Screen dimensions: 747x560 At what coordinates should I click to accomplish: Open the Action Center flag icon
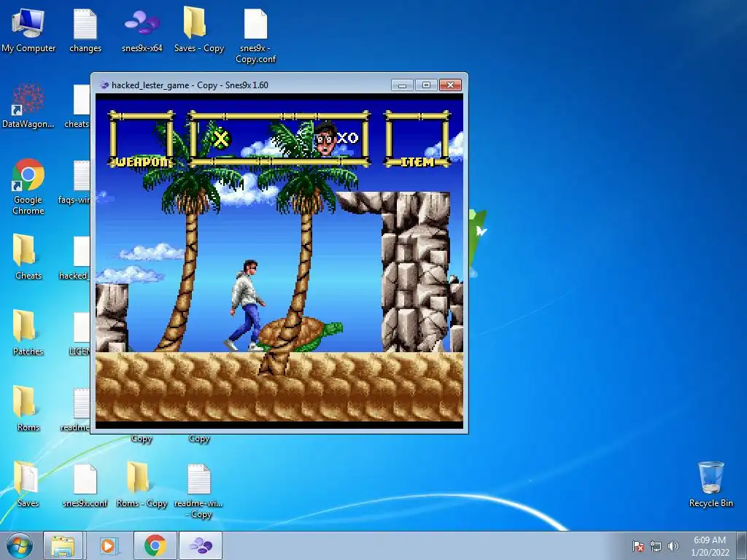point(638,546)
